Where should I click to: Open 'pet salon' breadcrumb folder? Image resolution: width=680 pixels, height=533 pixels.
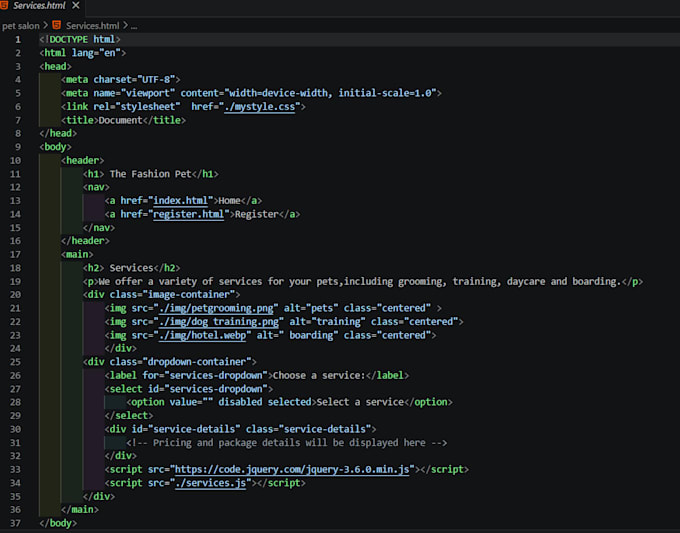(20, 26)
